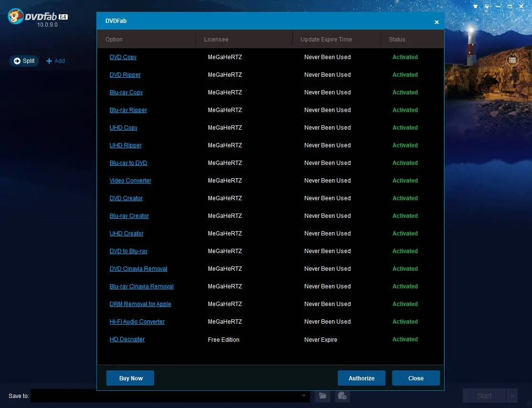Image resolution: width=532 pixels, height=408 pixels.
Task: Open the Blu-ray Cinavia Removal link
Action: click(142, 286)
